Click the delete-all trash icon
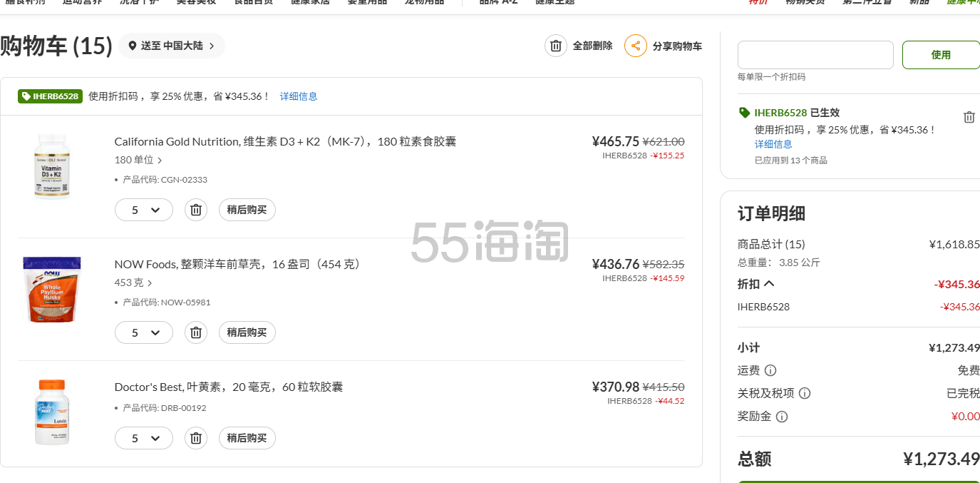The height and width of the screenshot is (483, 980). (x=556, y=46)
